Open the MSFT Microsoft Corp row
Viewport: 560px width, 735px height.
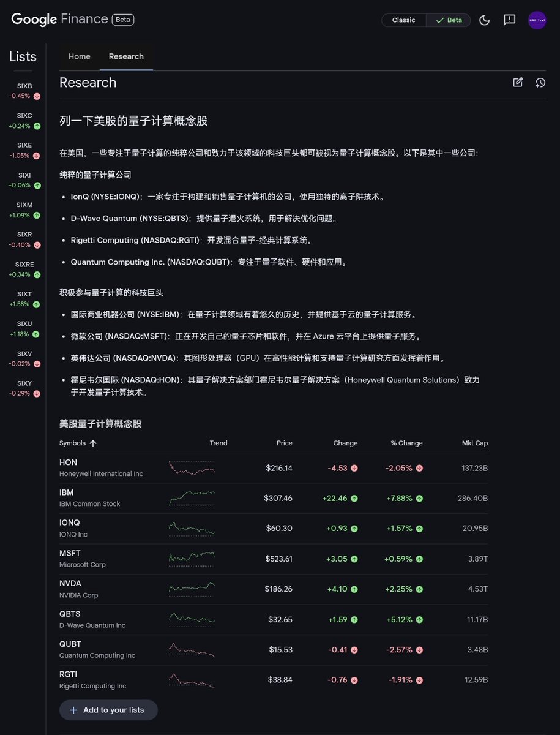[274, 559]
